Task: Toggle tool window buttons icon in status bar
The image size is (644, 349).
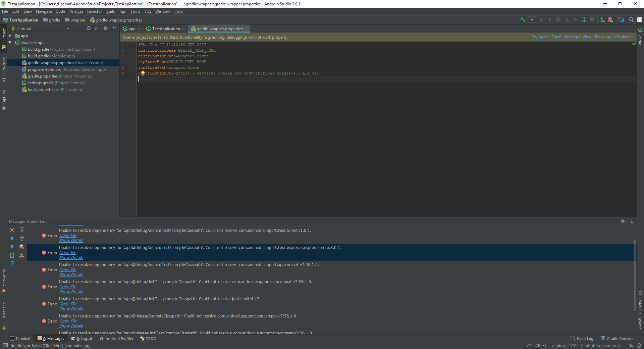Action: tap(5, 346)
